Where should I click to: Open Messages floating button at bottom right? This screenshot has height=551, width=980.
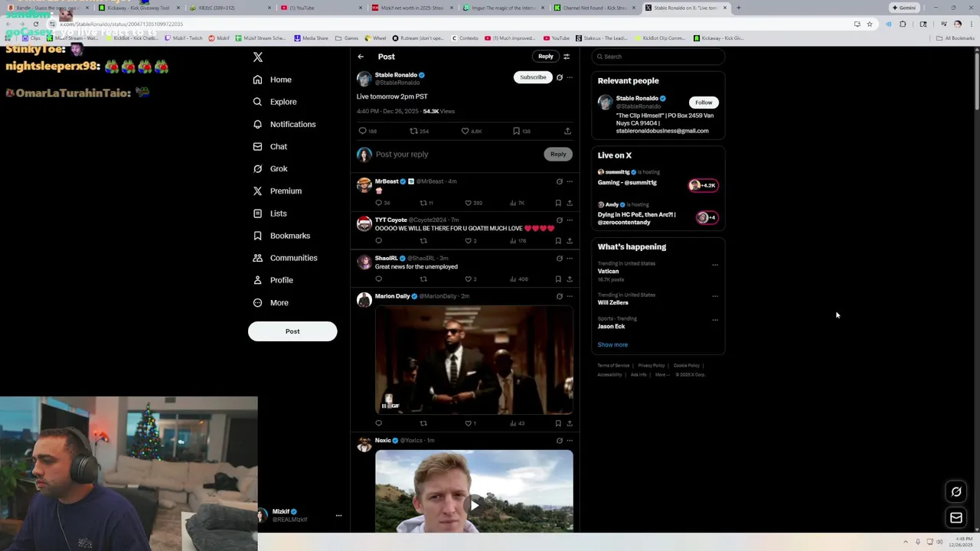click(x=956, y=518)
